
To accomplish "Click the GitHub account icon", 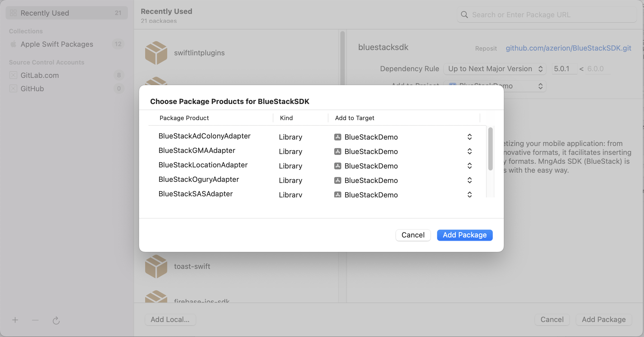I will tap(13, 88).
